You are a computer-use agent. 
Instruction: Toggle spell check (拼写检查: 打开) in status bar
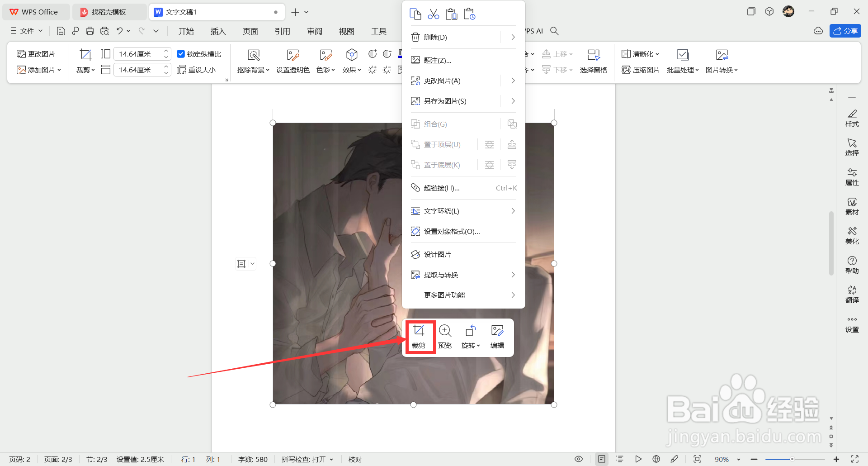tap(307, 459)
